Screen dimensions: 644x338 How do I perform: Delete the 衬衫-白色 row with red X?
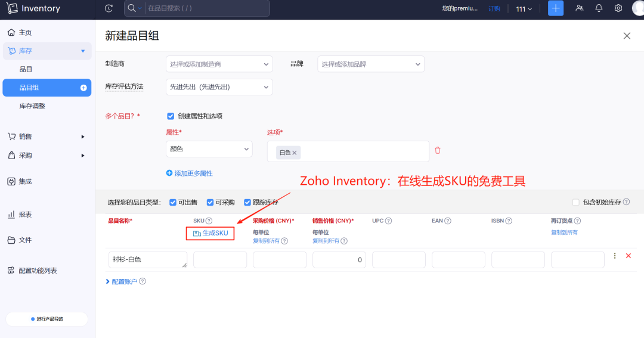click(x=628, y=256)
